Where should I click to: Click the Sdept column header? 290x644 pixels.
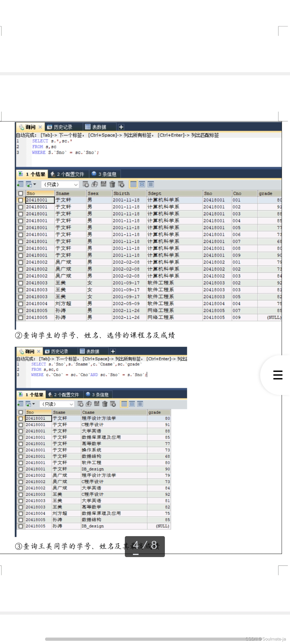(175, 193)
